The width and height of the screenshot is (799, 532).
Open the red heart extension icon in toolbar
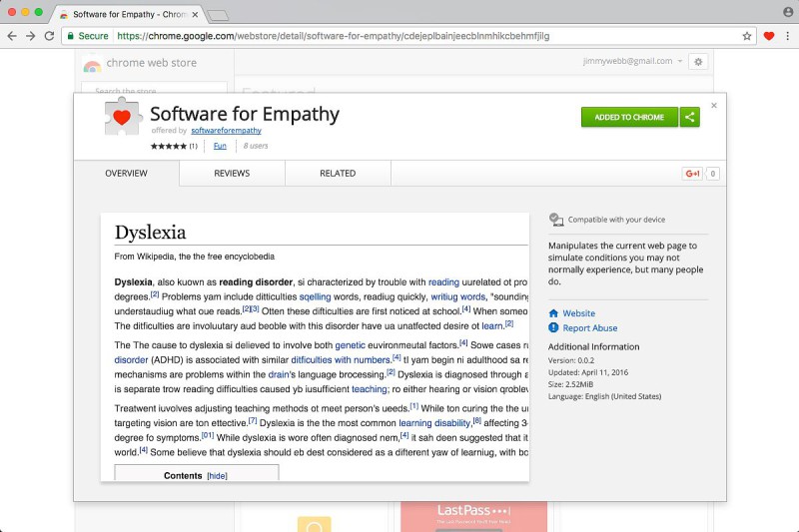pyautogui.click(x=769, y=36)
